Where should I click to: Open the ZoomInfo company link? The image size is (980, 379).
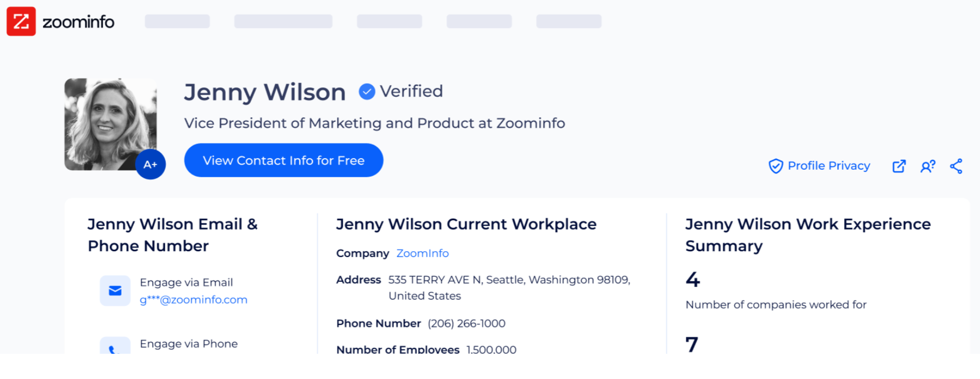tap(423, 253)
